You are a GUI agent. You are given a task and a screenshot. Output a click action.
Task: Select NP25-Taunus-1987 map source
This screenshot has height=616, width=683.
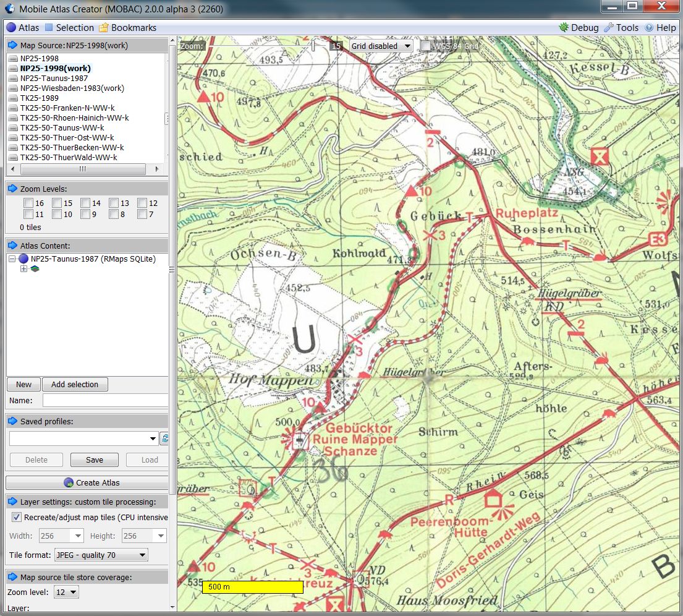[x=54, y=79]
